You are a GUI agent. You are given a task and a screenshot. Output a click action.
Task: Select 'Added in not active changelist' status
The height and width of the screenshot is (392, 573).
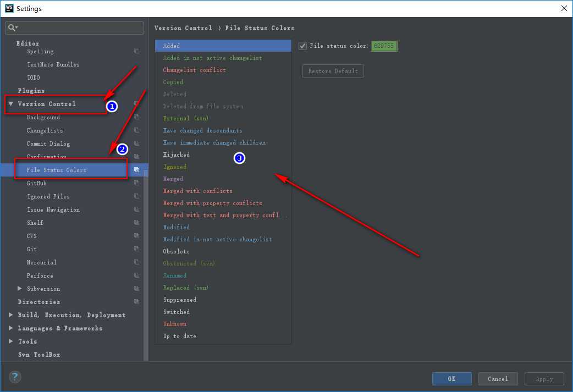pos(223,58)
